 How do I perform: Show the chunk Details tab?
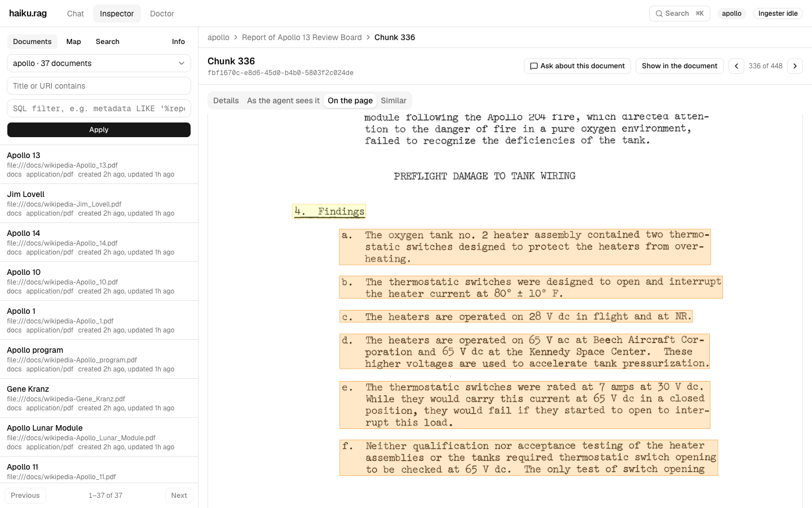pyautogui.click(x=226, y=100)
